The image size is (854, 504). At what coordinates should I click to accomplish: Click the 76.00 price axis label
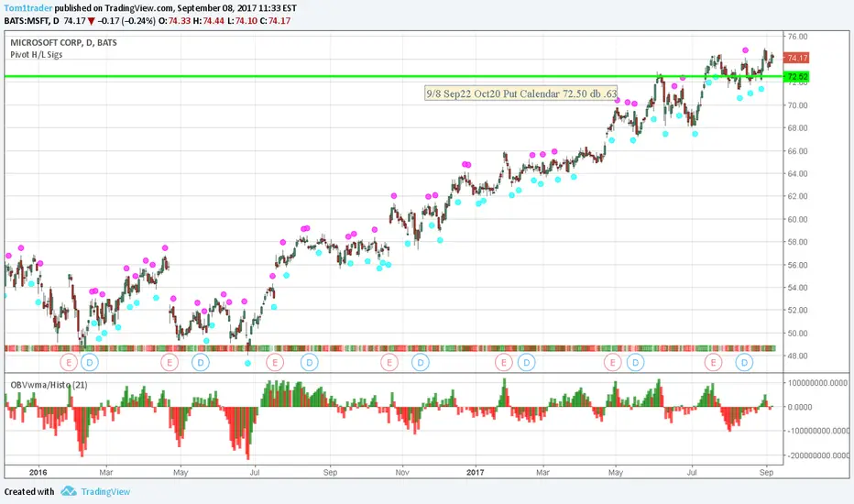pyautogui.click(x=797, y=37)
